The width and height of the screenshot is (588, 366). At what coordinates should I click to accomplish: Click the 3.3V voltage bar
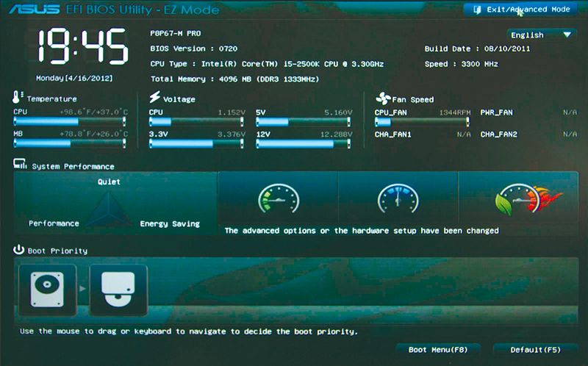click(x=196, y=143)
